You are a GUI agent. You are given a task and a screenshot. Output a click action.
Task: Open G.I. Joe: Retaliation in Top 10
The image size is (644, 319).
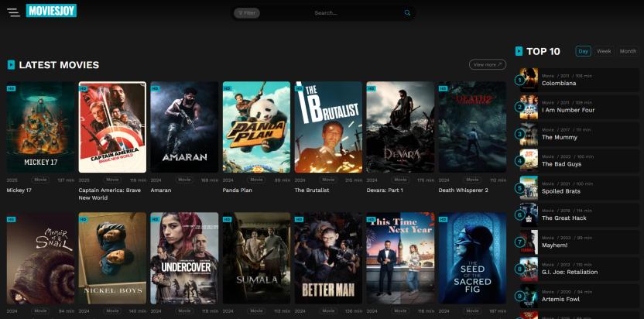tap(570, 272)
